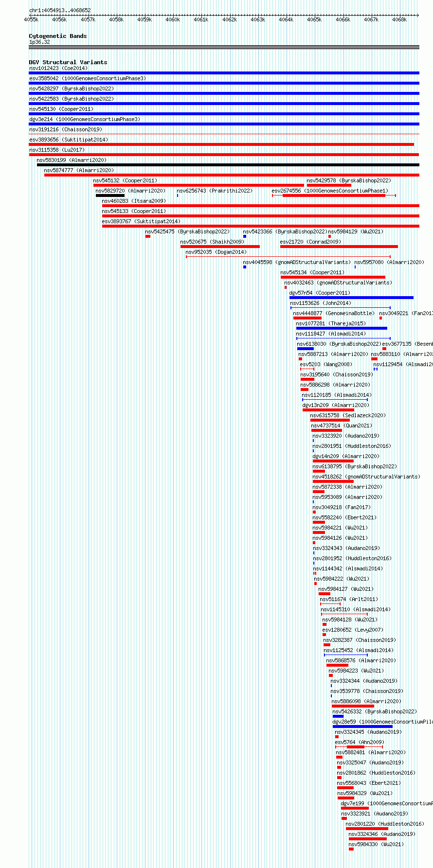Click nsv4045598 gnomAD variant label
Screen dimensions: 433x868
tap(297, 262)
